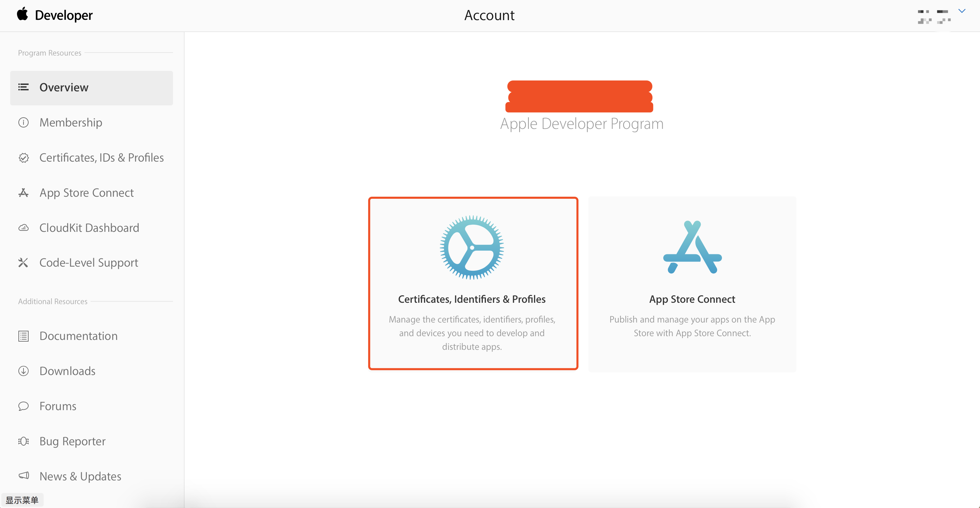Select Documentation in Additional Resources
The width and height of the screenshot is (980, 508).
(78, 336)
